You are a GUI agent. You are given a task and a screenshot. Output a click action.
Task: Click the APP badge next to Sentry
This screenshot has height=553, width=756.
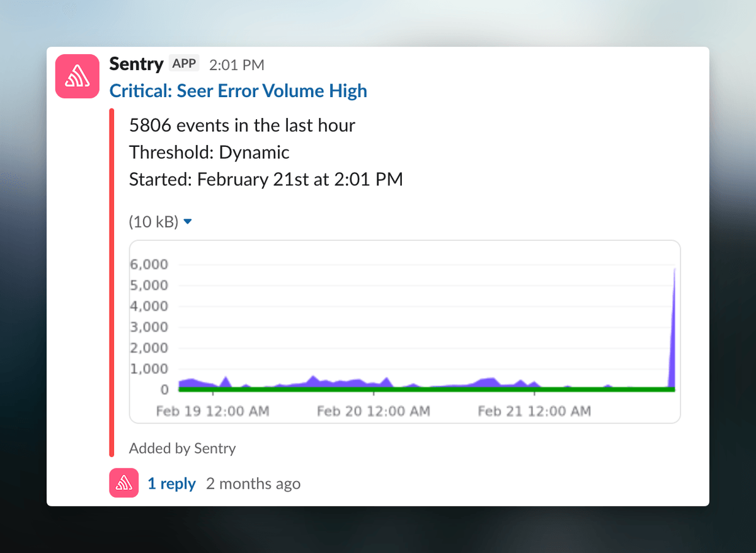coord(183,63)
